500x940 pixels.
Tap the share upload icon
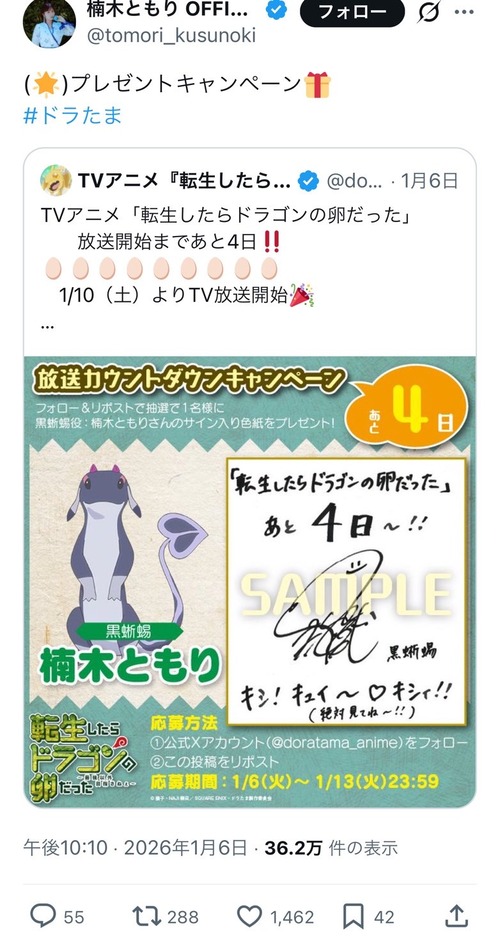457,915
